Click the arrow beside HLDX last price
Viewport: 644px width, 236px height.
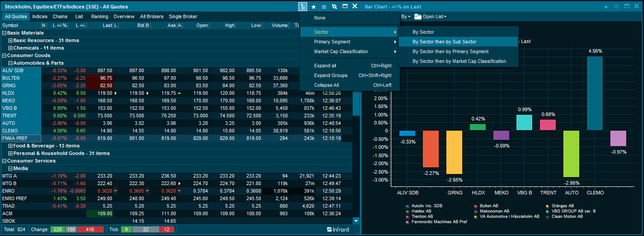116,93
